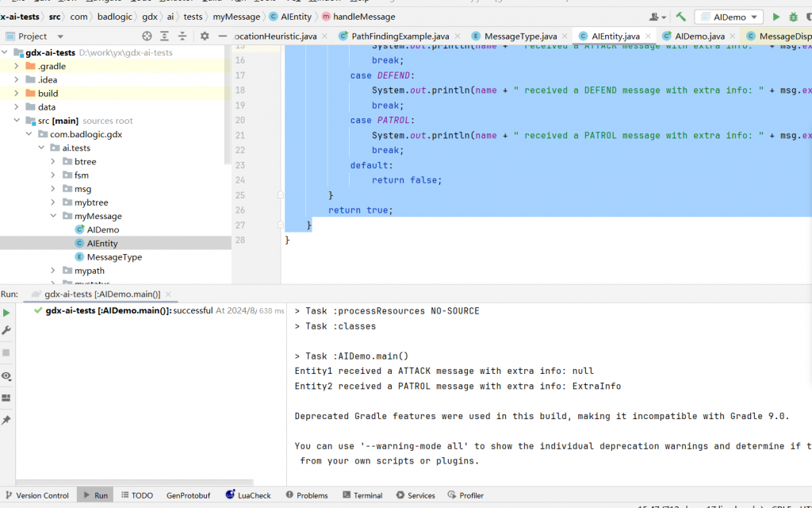Start debugging with the bug icon

(793, 17)
